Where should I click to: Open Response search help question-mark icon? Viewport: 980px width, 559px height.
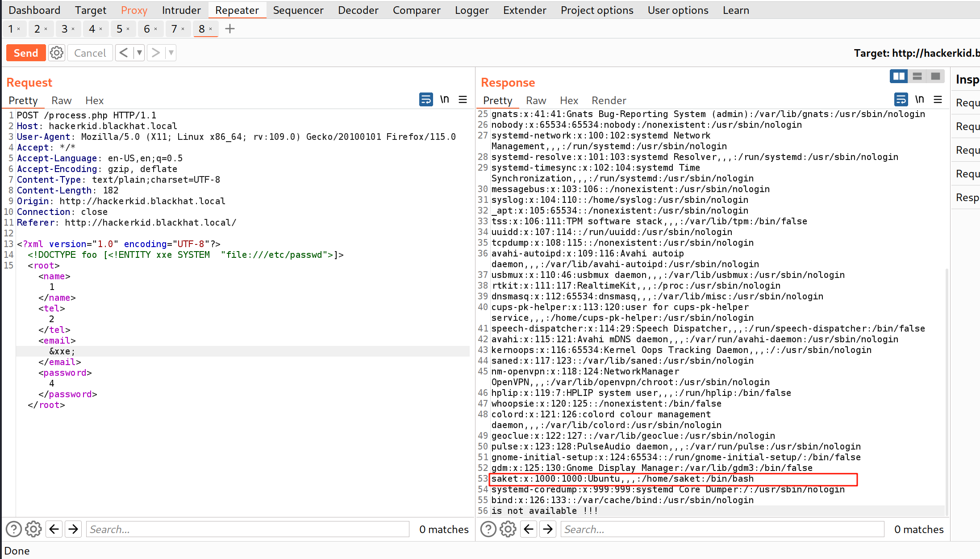tap(488, 530)
